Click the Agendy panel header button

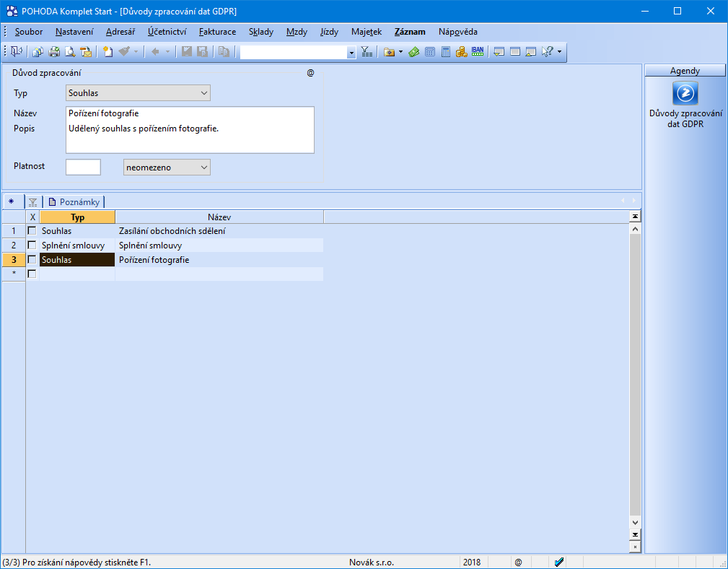(684, 71)
